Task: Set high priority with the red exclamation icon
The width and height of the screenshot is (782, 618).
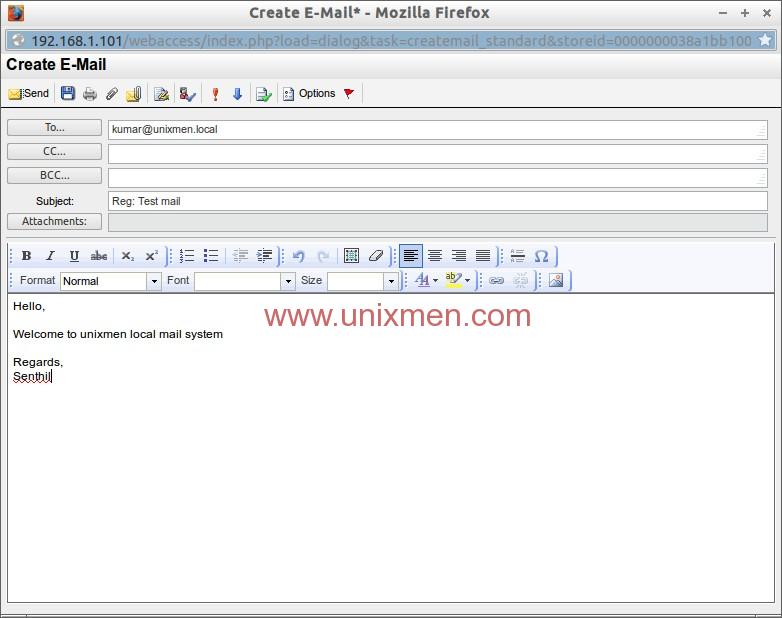Action: [x=215, y=94]
